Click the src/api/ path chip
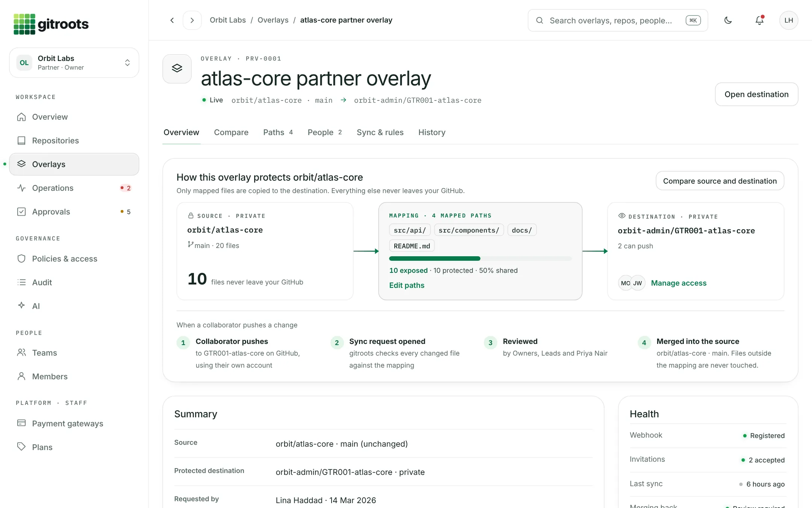 [410, 230]
